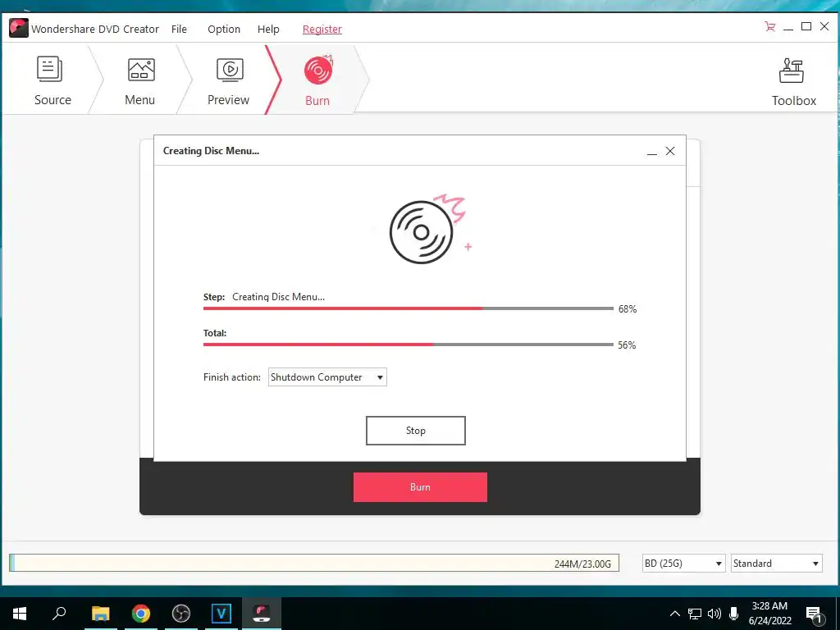Maximize the DVD Creator main window
840x630 pixels.
[x=806, y=26]
